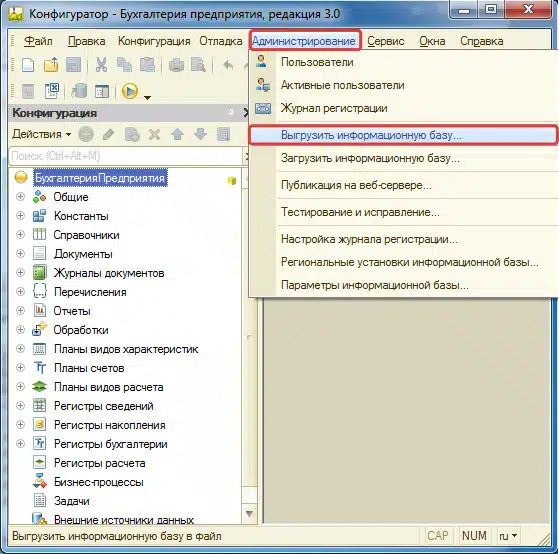Click the tree scrollbar down arrow

point(249,514)
